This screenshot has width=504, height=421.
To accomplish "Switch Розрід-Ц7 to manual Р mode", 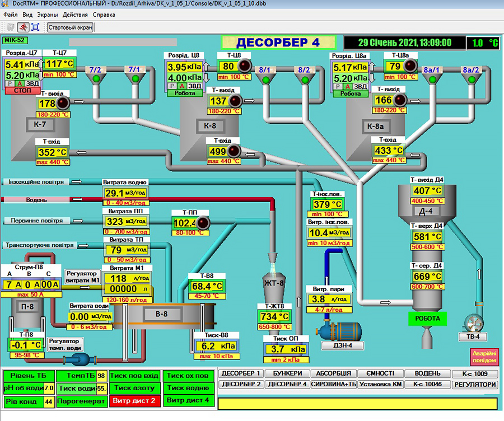I will pyautogui.click(x=9, y=83).
